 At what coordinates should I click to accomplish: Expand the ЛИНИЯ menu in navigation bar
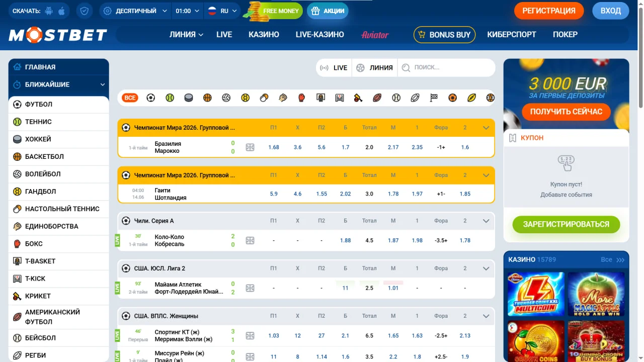coord(186,35)
